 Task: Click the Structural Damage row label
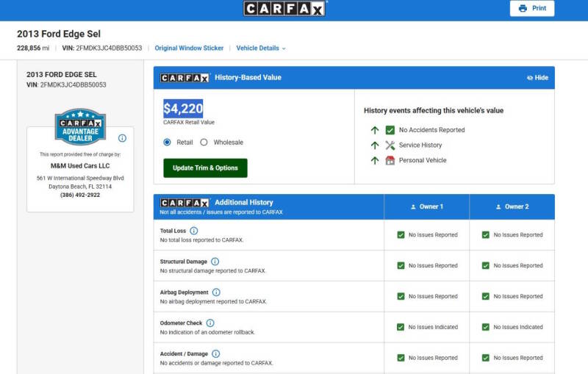coord(183,262)
